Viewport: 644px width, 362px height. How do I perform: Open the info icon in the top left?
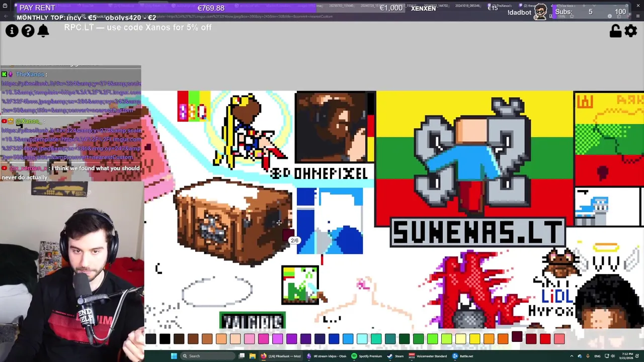pyautogui.click(x=12, y=31)
